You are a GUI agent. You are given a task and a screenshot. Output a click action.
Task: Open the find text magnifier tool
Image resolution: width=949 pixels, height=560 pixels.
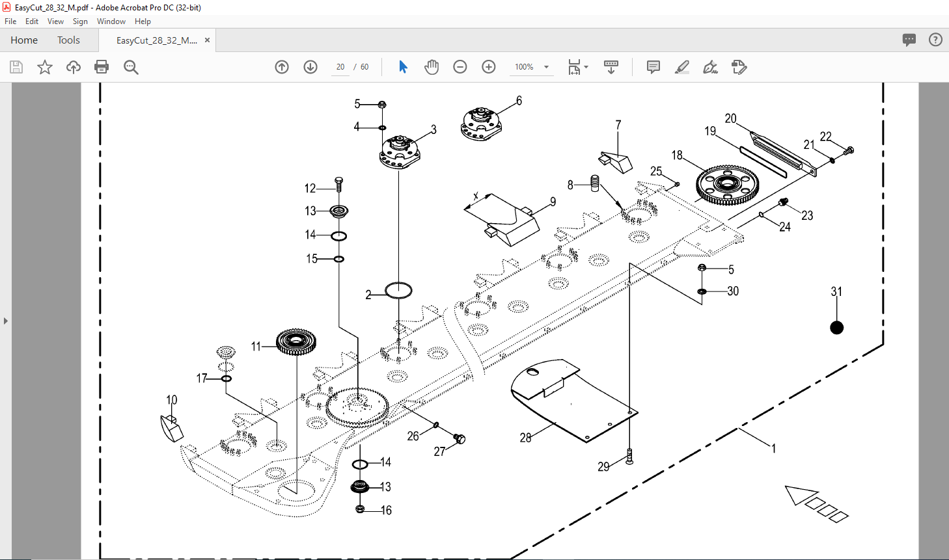131,67
